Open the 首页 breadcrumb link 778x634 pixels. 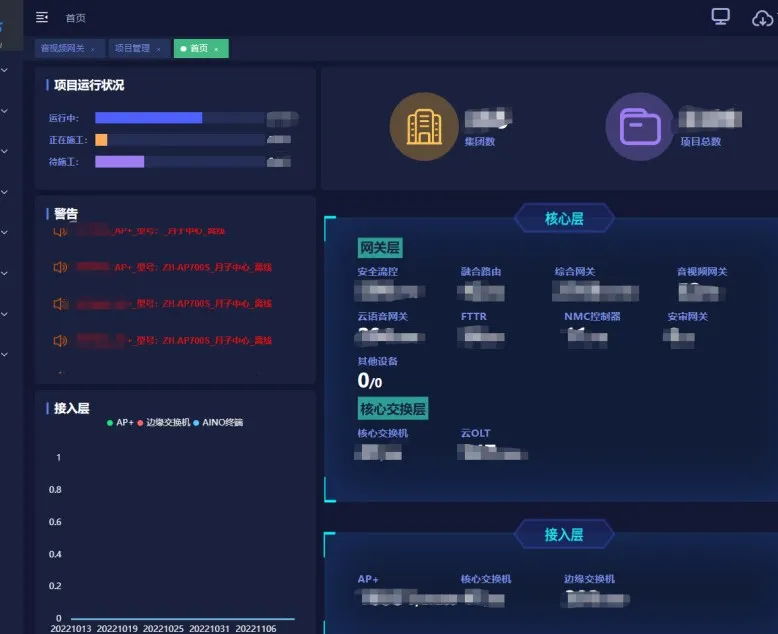coord(75,18)
